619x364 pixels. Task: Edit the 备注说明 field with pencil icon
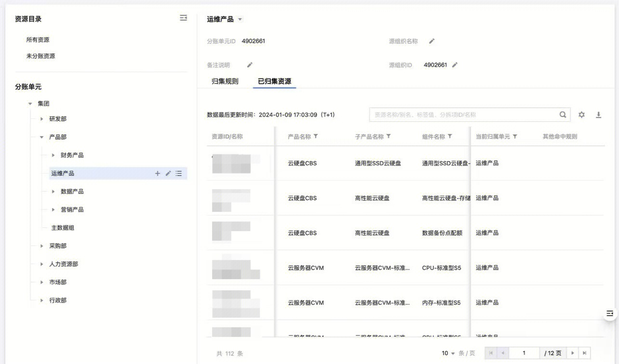(250, 65)
